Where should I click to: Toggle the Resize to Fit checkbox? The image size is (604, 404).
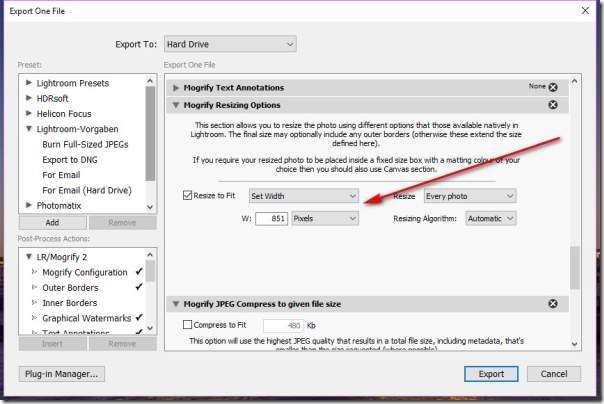[188, 195]
